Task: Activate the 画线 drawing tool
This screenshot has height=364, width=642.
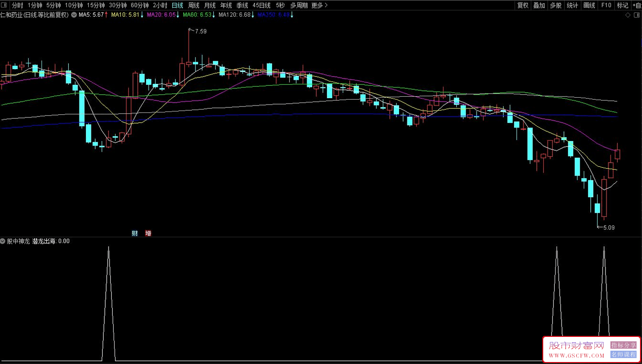Action: pyautogui.click(x=589, y=5)
